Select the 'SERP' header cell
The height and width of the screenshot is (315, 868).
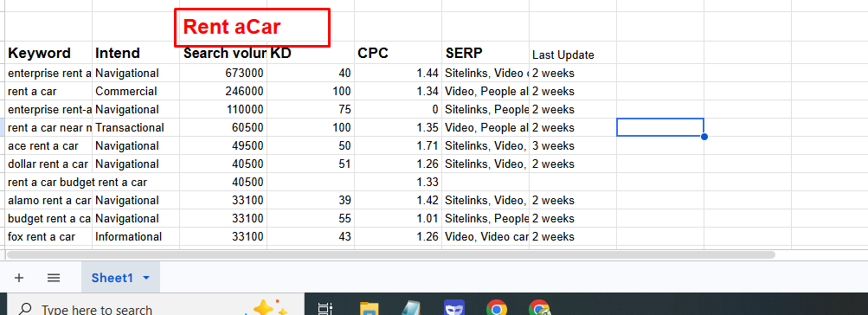click(485, 53)
